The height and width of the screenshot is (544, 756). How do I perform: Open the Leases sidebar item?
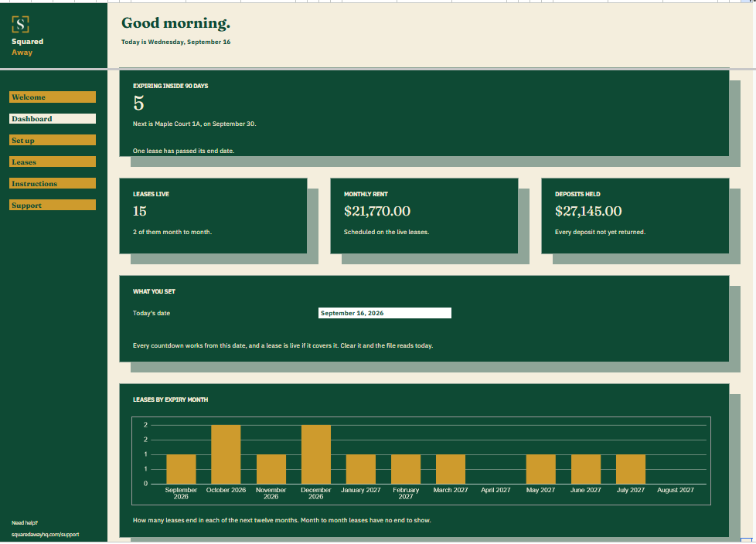pos(53,162)
